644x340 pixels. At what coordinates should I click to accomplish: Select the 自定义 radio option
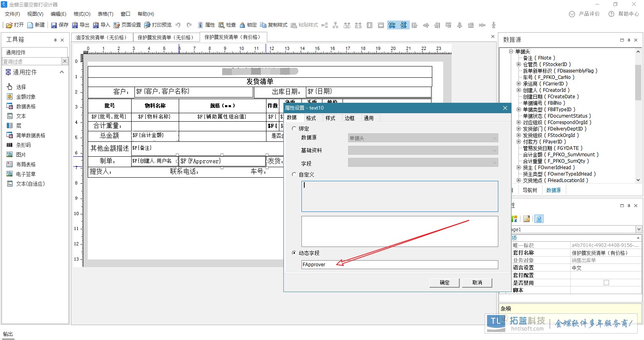(x=294, y=174)
